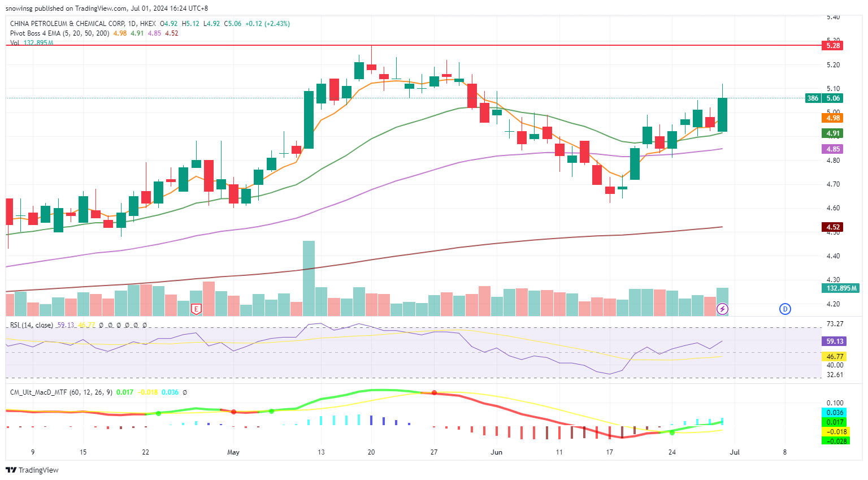Viewport: 868px width, 480px height.
Task: Click the yellow -0.018 MACD axis label
Action: tap(835, 431)
